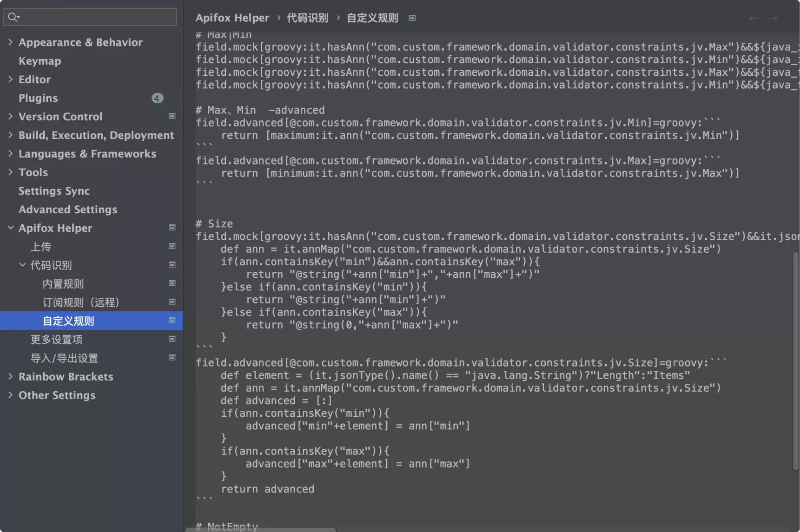Image resolution: width=800 pixels, height=532 pixels.
Task: Click the project-level icon beside Version Control
Action: tap(172, 116)
